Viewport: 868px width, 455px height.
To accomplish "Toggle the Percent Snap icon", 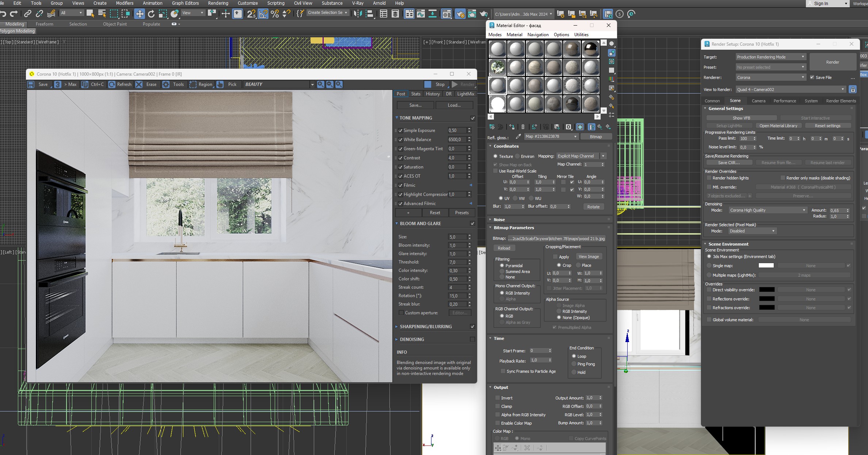I will click(275, 14).
